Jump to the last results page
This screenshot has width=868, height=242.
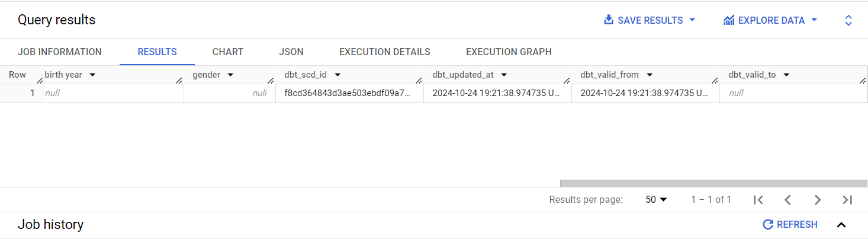(x=847, y=200)
